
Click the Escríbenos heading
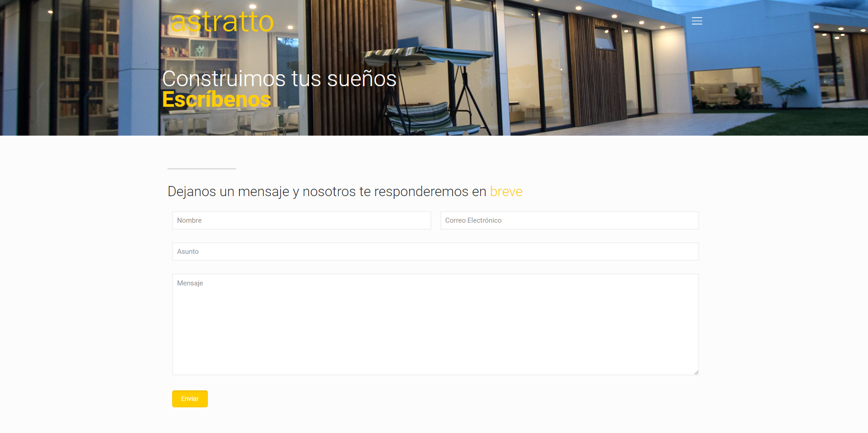[217, 99]
